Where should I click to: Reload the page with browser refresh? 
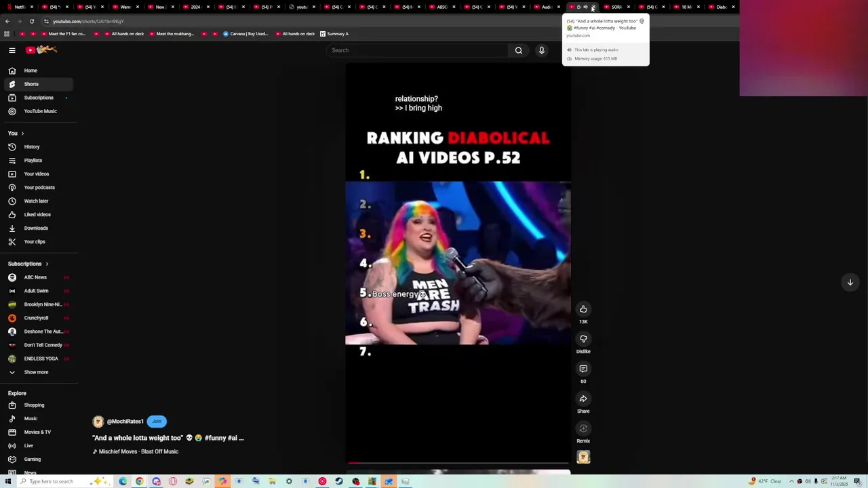[31, 22]
